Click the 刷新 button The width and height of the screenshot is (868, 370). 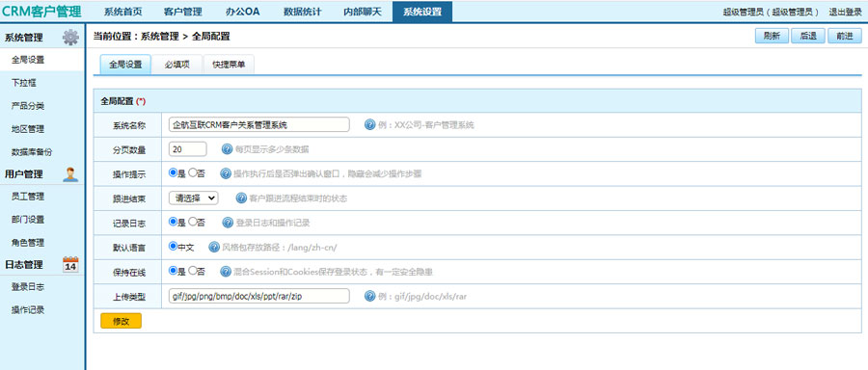tap(772, 36)
